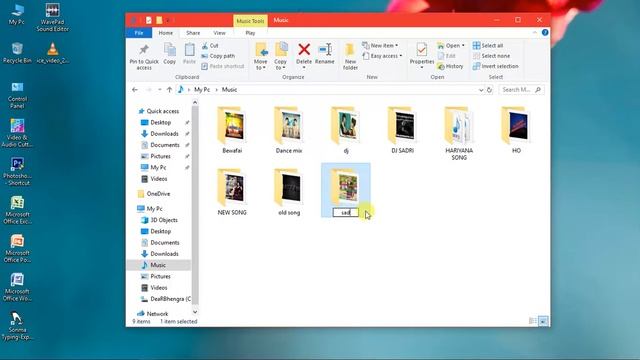Click the help question mark icon
The width and height of the screenshot is (640, 360).
(545, 33)
